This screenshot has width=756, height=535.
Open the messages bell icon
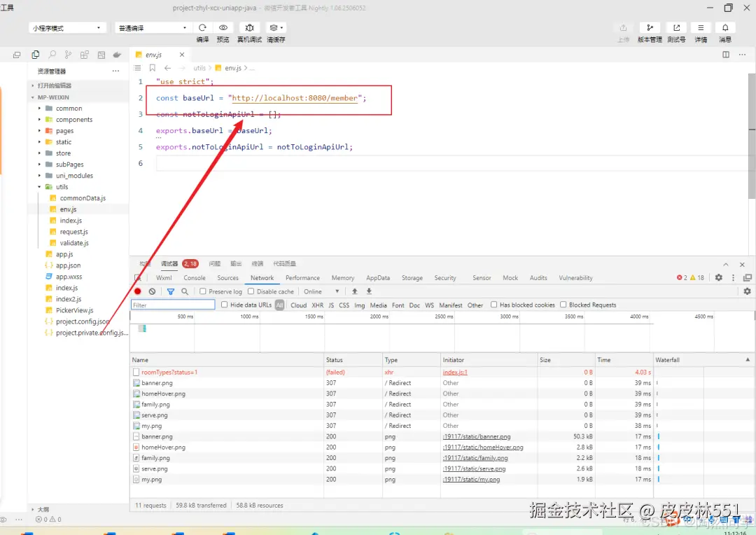coord(725,28)
